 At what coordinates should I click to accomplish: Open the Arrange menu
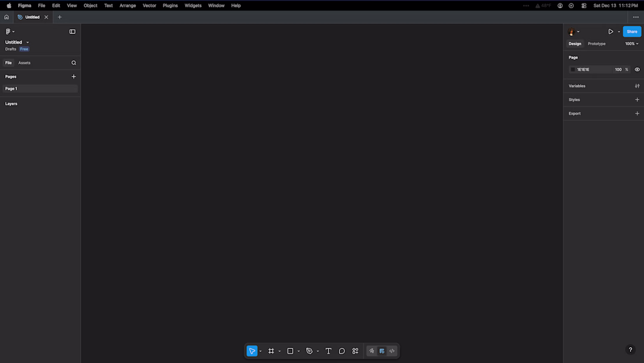pyautogui.click(x=128, y=6)
